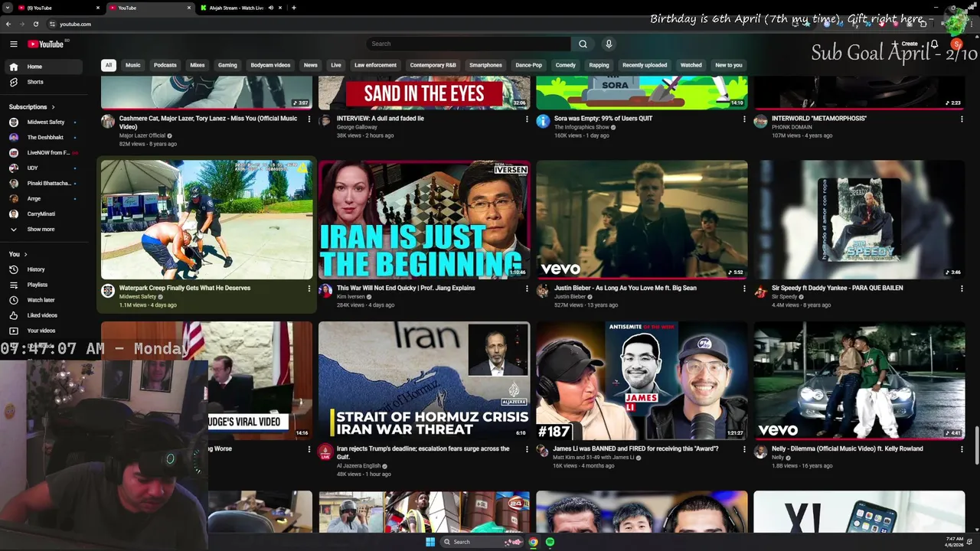
Task: Open the site info icon beside youtube.com
Action: tap(52, 24)
